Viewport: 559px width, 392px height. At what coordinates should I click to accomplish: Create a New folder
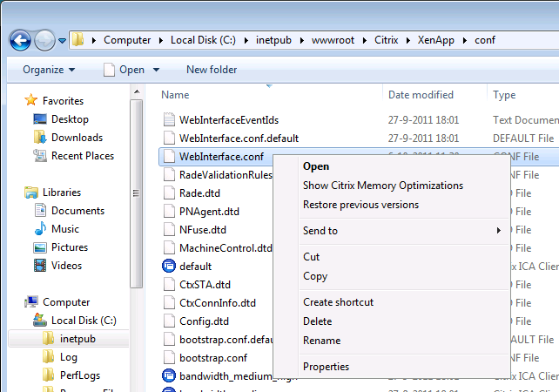[x=212, y=70]
